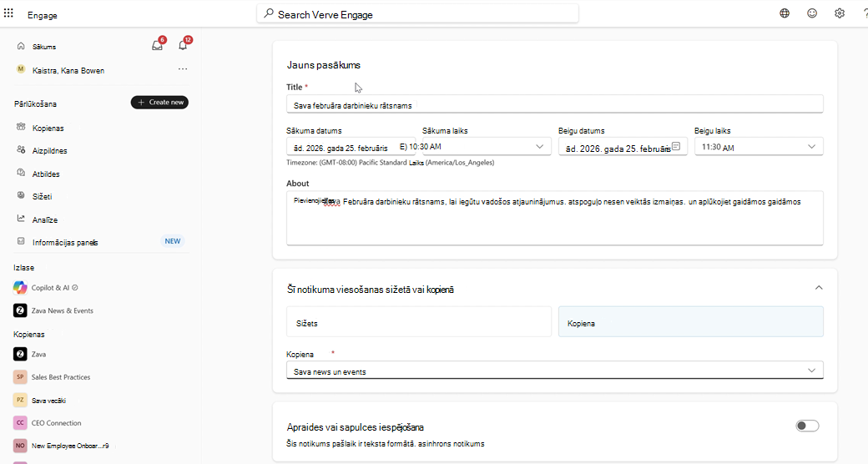Open the Zava community link
Image resolution: width=868 pixels, height=464 pixels.
coord(38,355)
